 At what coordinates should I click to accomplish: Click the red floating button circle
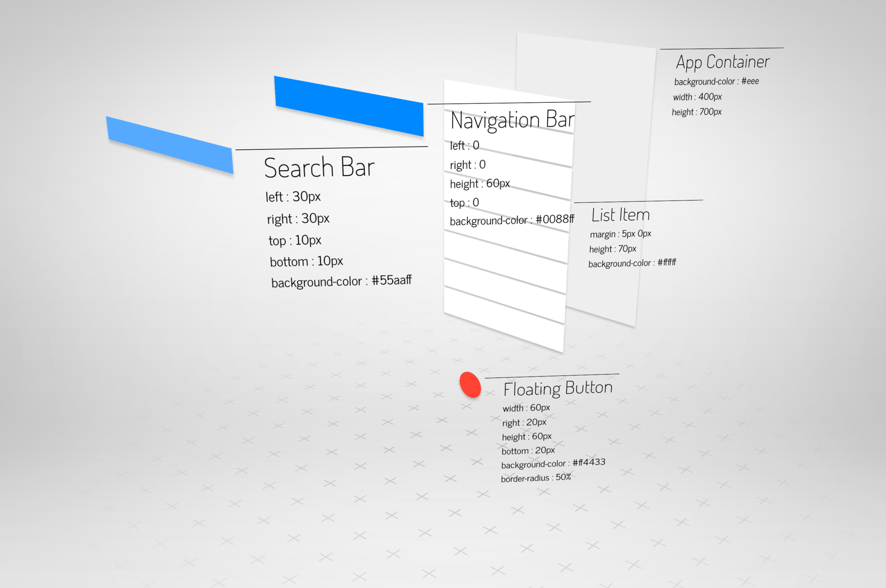pos(470,385)
